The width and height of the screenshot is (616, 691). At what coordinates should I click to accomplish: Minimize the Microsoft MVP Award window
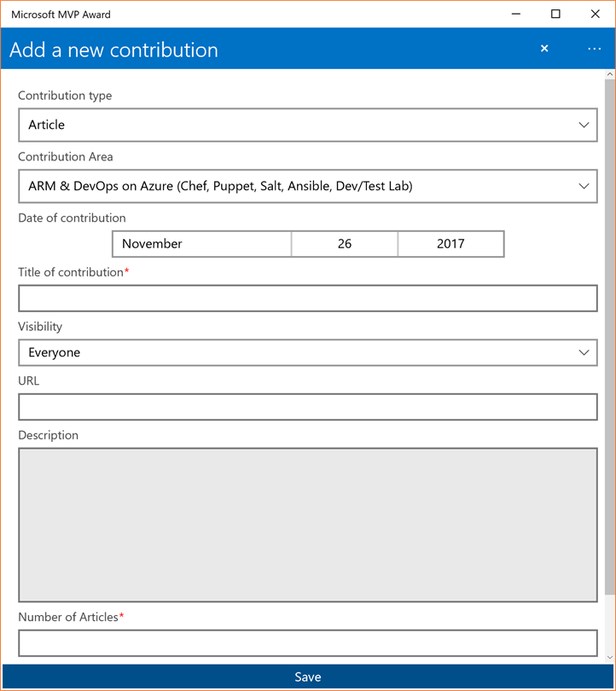pos(516,15)
